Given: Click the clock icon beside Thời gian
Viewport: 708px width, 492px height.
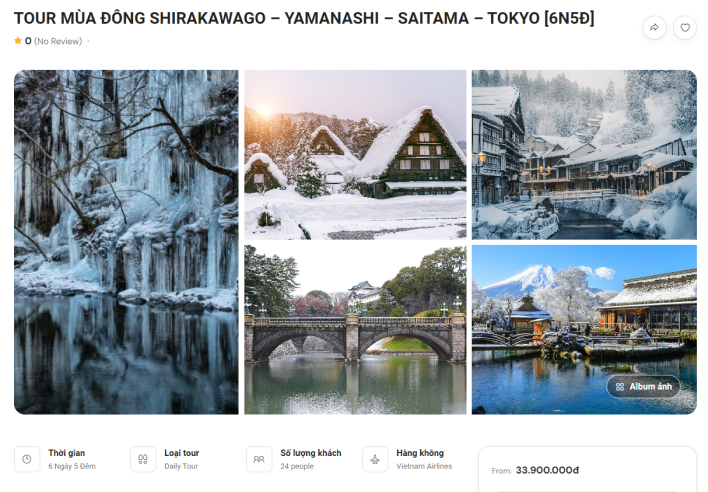Looking at the screenshot, I should [27, 459].
